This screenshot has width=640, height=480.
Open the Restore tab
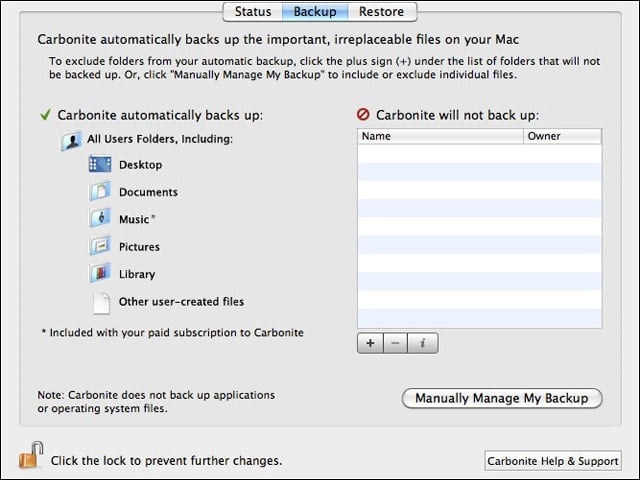click(x=382, y=11)
